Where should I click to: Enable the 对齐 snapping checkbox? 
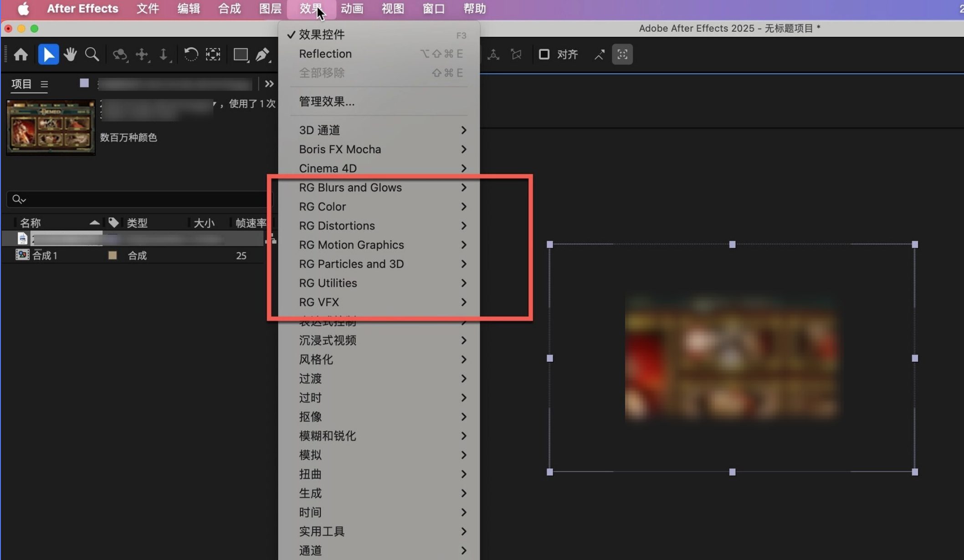coord(544,55)
